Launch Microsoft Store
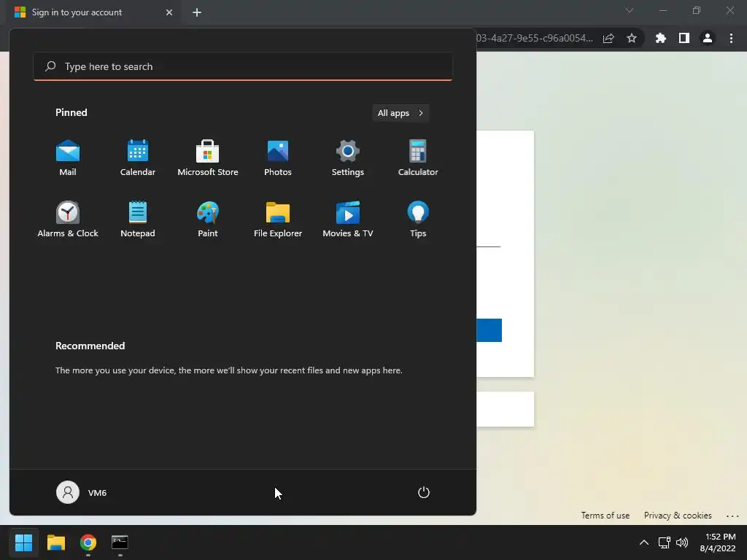Screen dimensions: 747x560 coord(208,158)
